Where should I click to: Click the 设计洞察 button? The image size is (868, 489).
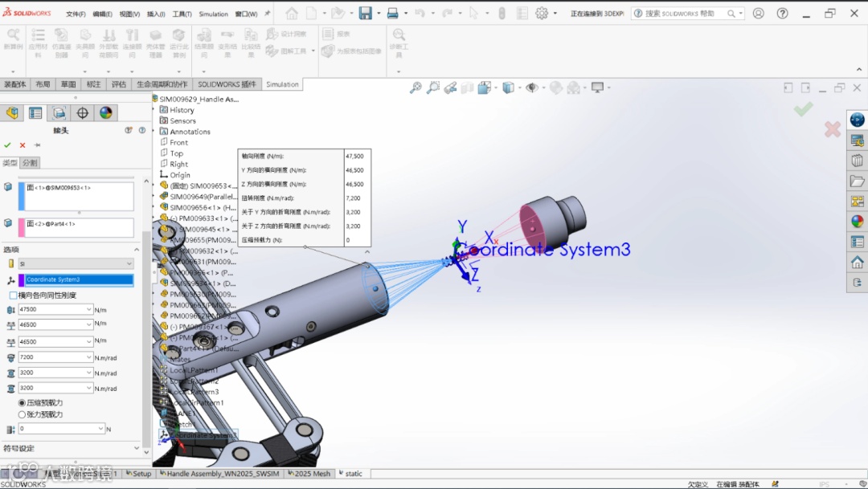tap(286, 34)
